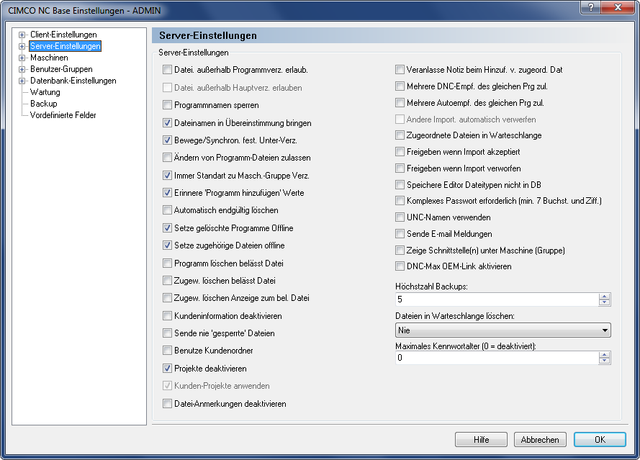This screenshot has width=640, height=460.
Task: Click the Maximales Kennwortalter number field
Action: [497, 358]
